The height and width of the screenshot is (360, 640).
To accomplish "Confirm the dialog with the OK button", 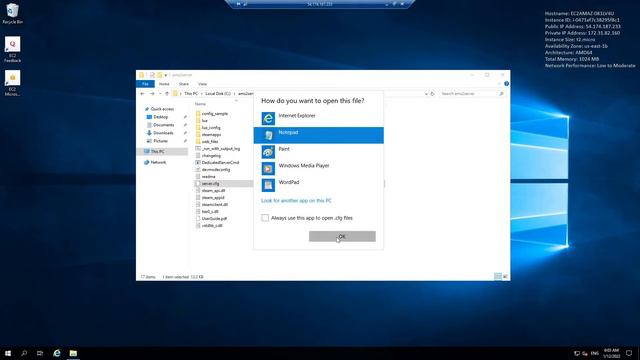I will coord(342,236).
